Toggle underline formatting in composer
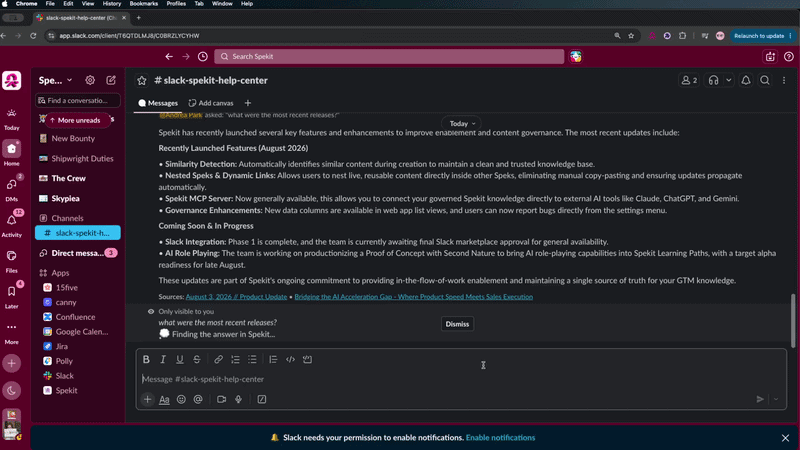800x450 pixels. point(180,359)
